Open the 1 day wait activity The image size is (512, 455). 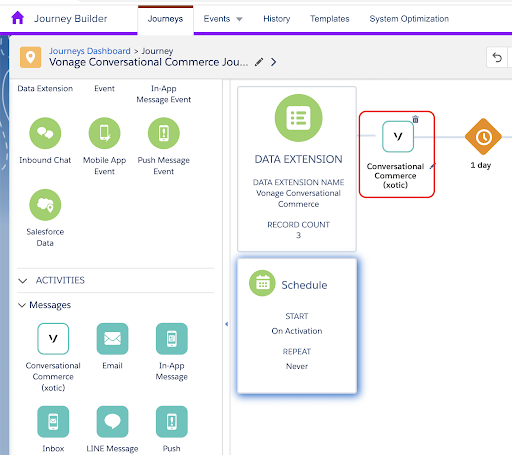pyautogui.click(x=483, y=137)
